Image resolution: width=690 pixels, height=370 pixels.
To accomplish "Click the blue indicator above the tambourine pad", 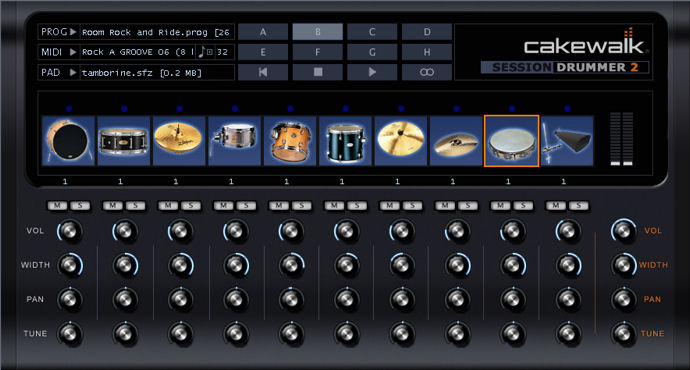I will pos(512,108).
